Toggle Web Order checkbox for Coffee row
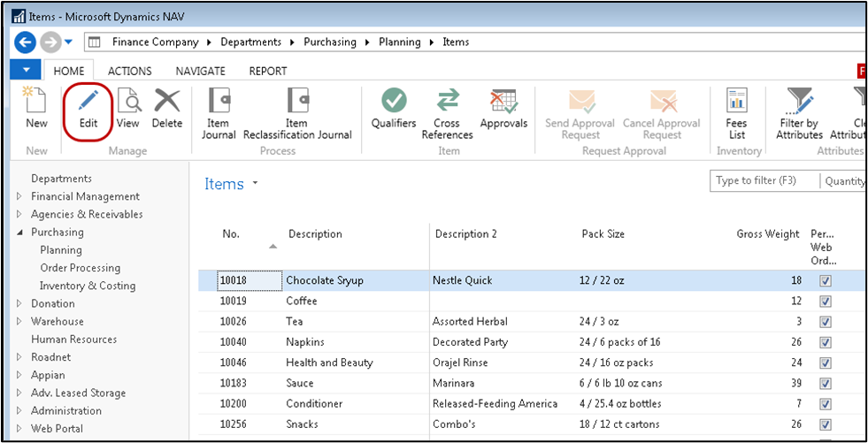This screenshot has width=868, height=443. coord(826,302)
